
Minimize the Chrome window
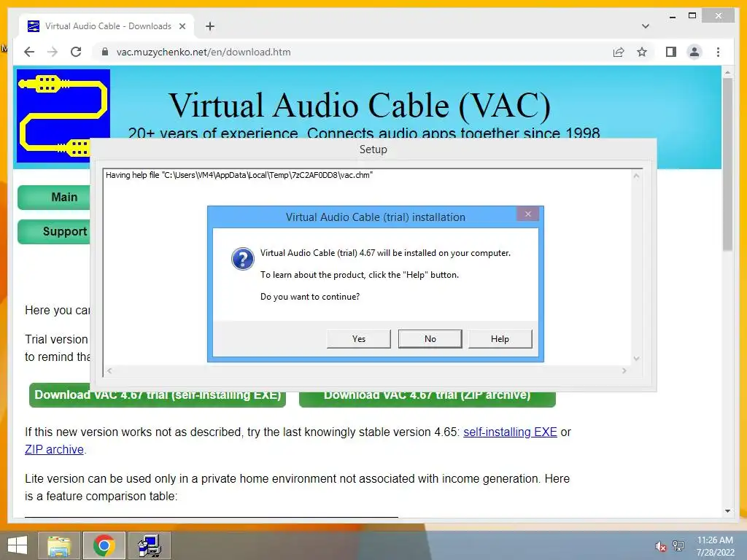coord(672,16)
